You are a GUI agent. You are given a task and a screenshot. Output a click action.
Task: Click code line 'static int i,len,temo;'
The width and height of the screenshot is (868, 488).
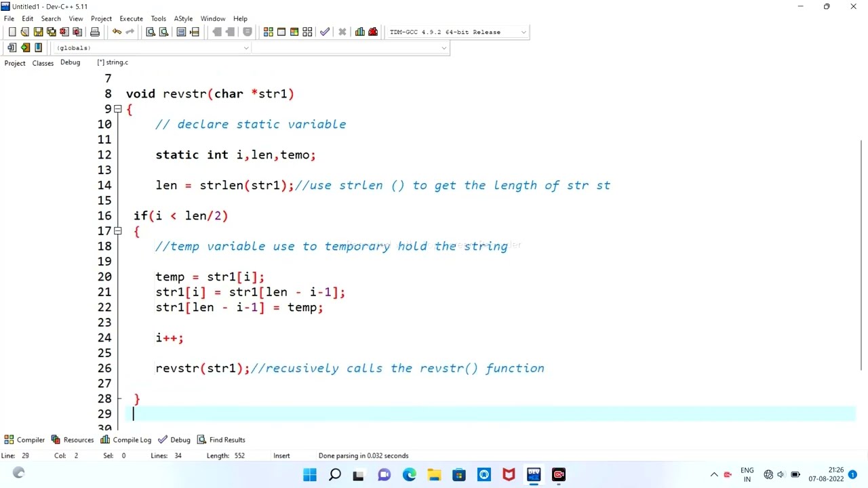coord(235,155)
